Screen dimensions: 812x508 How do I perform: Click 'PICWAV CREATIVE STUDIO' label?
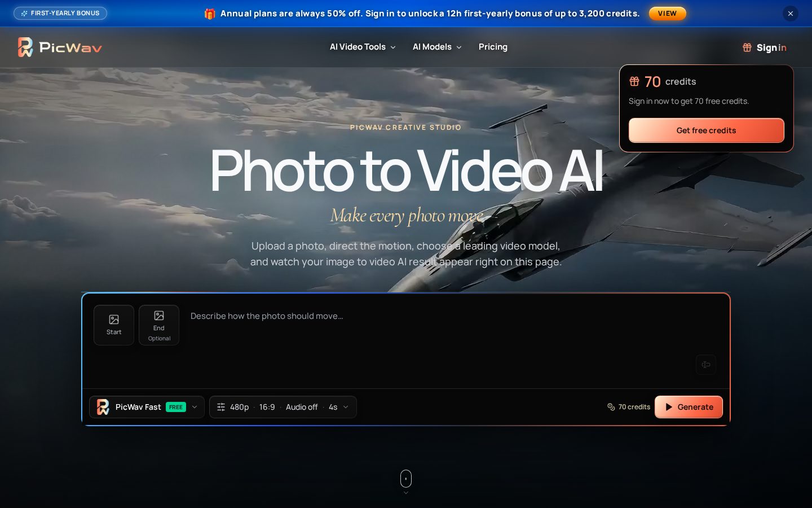406,128
